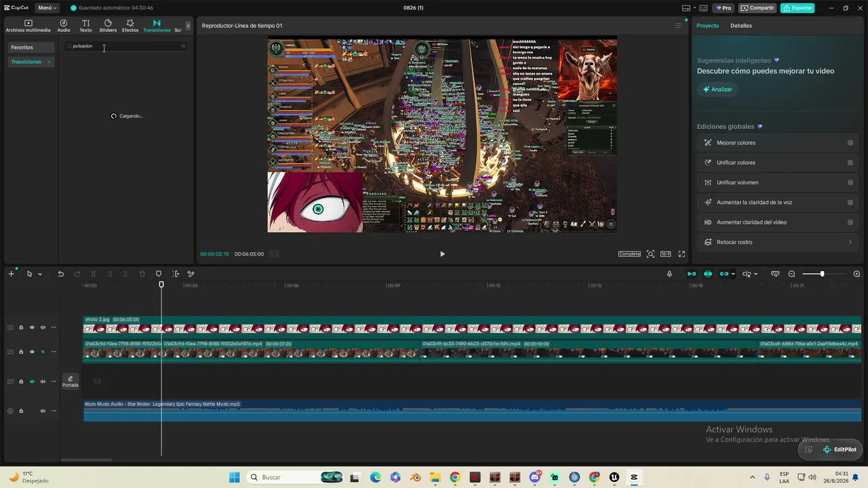Viewport: 868px width, 488px height.
Task: Open the 16:9 aspect ratio selector
Action: point(666,254)
